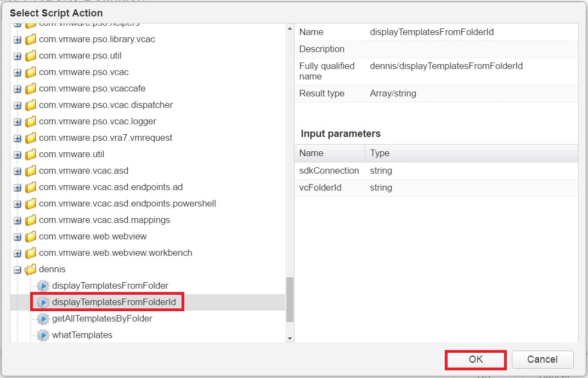Click the Input parameters heading

point(341,134)
